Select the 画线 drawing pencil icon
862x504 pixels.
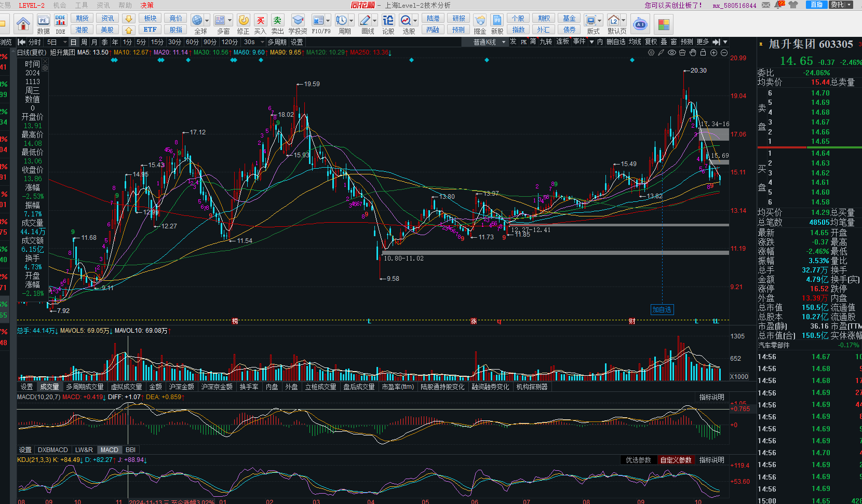[365, 20]
